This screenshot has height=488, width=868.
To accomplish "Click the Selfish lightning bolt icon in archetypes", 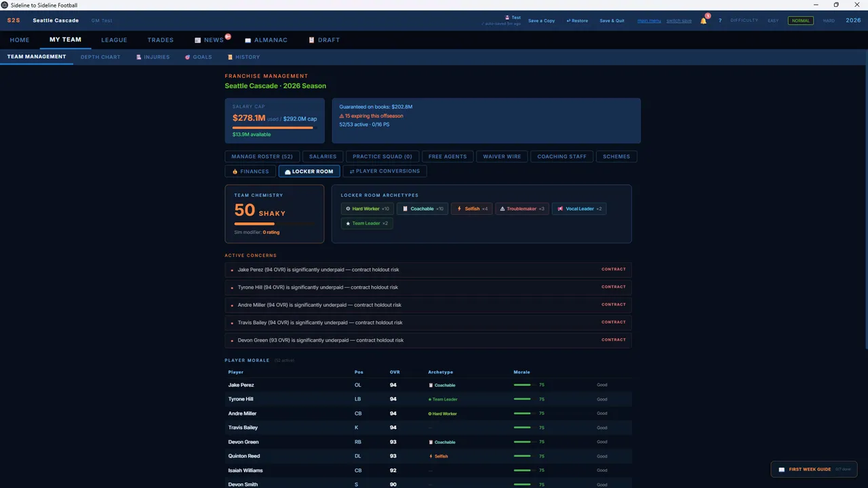I will tap(459, 209).
